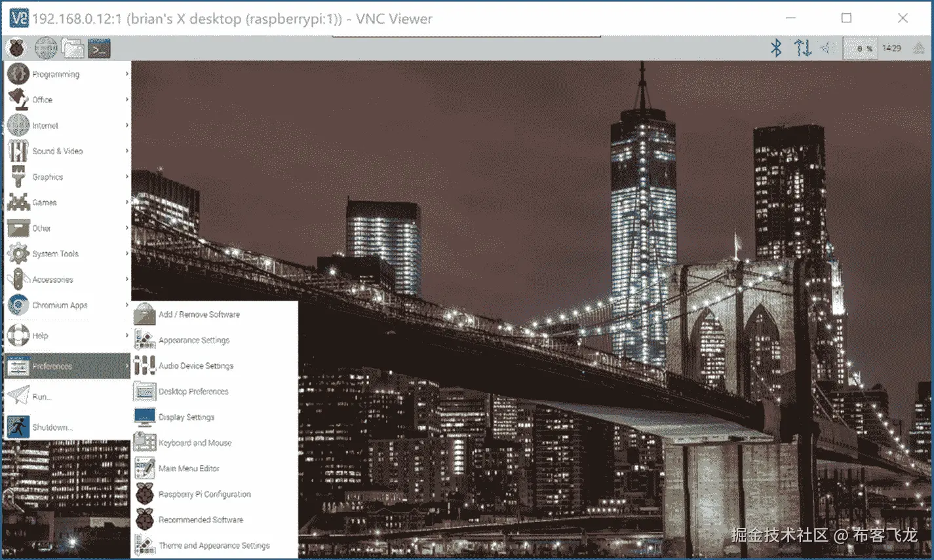Click the Graphics paintbrush icon
This screenshot has height=560, width=934.
(18, 177)
